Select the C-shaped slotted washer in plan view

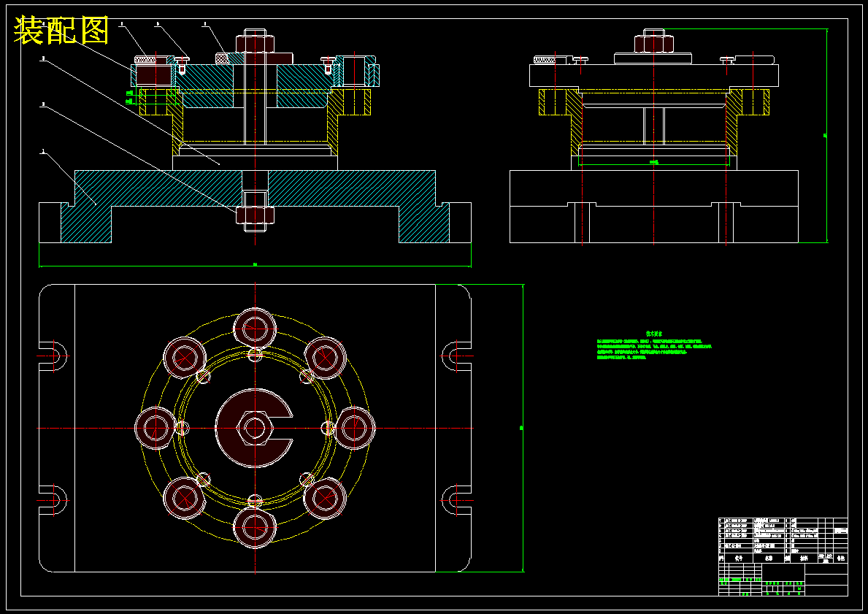click(x=255, y=428)
